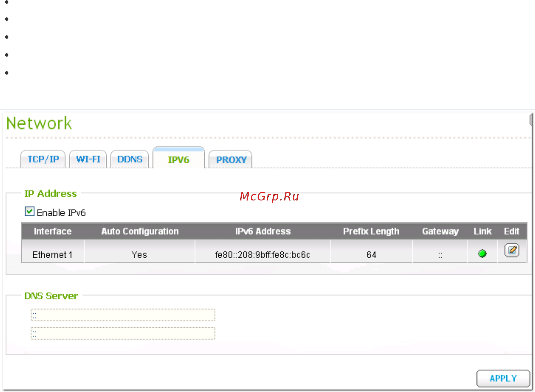535x392 pixels.
Task: Click the green Link status indicator
Action: (482, 253)
